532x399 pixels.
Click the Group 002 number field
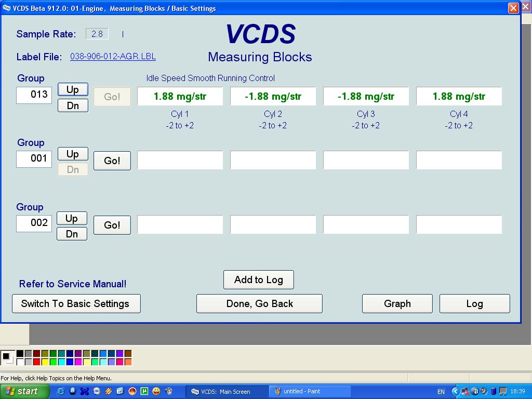click(34, 223)
